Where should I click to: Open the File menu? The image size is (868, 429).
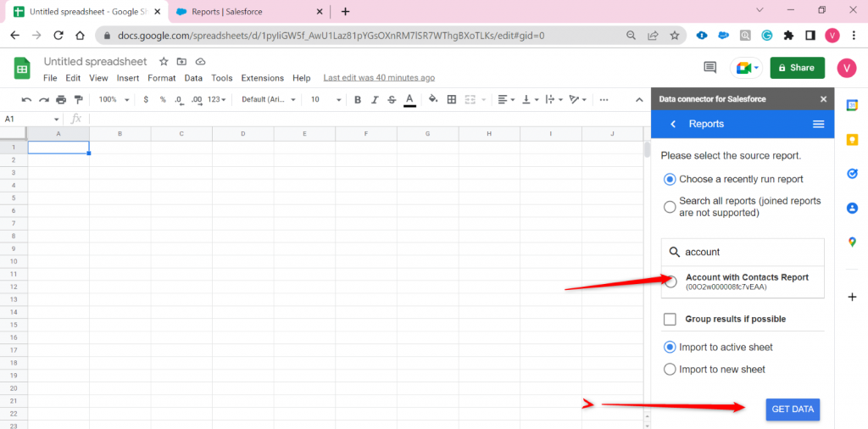click(50, 78)
